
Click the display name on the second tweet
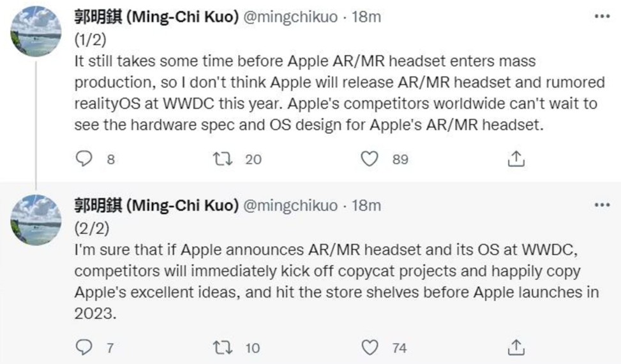[156, 205]
